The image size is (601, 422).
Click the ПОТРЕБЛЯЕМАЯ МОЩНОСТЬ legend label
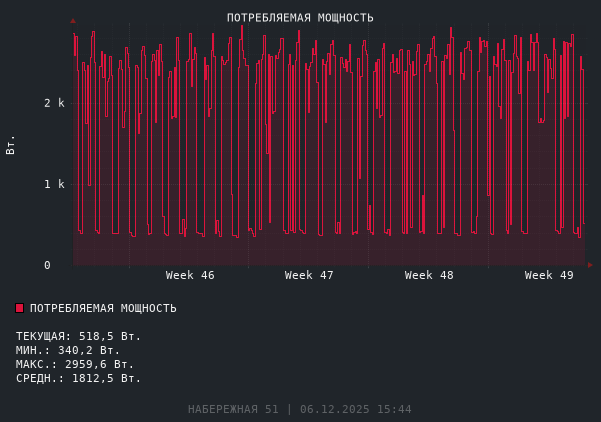(103, 308)
